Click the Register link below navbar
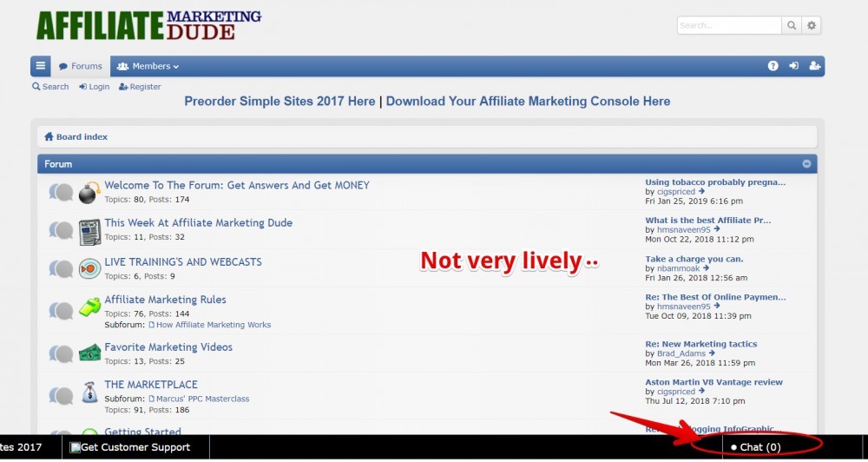 coord(140,87)
